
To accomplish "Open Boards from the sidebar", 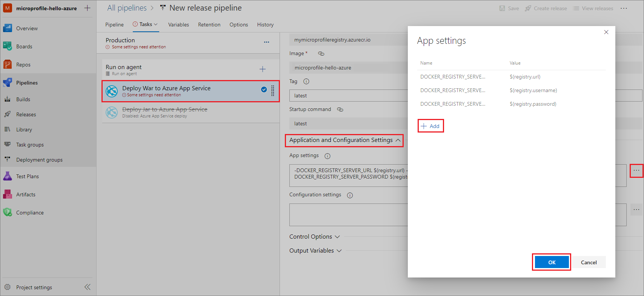I will 24,46.
